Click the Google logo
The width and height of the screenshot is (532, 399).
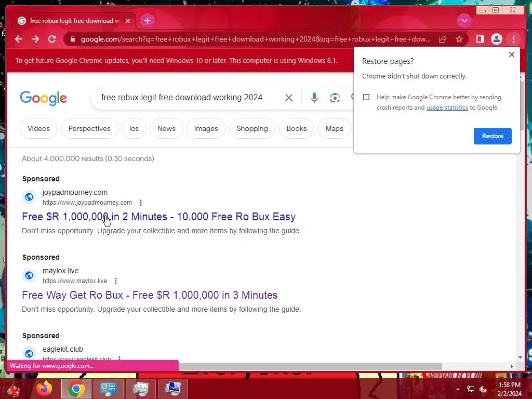pyautogui.click(x=44, y=98)
